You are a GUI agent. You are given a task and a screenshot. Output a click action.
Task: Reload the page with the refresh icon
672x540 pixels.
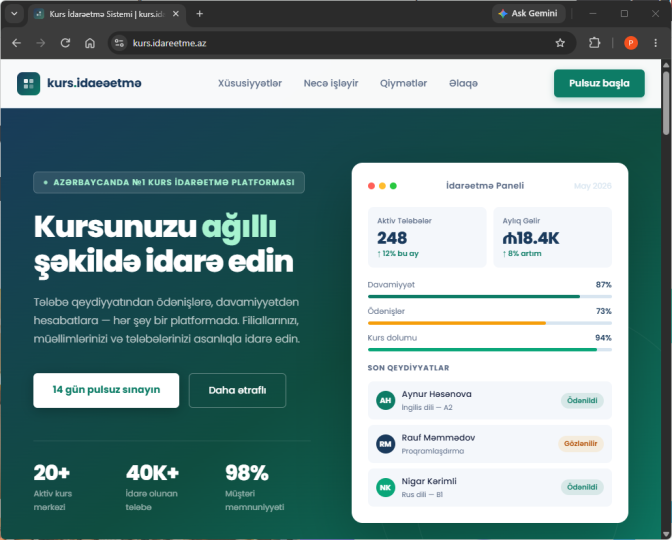coord(65,43)
